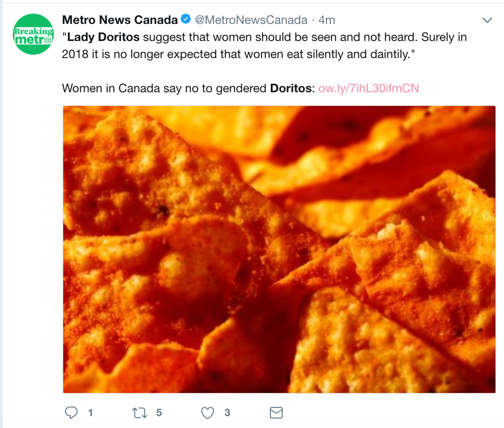Click the bold "Lady Doritos" text
The width and height of the screenshot is (504, 428).
click(x=103, y=37)
